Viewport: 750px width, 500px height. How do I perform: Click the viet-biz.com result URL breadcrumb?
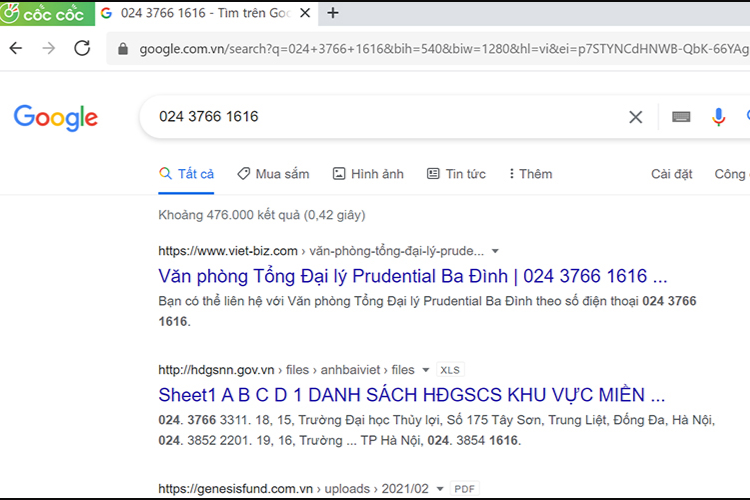(x=321, y=251)
